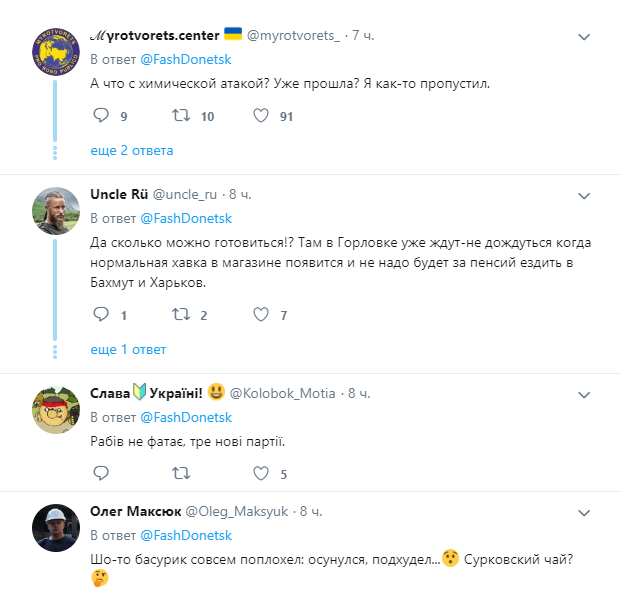Retweet Uncle Rü's tweet

point(181,315)
